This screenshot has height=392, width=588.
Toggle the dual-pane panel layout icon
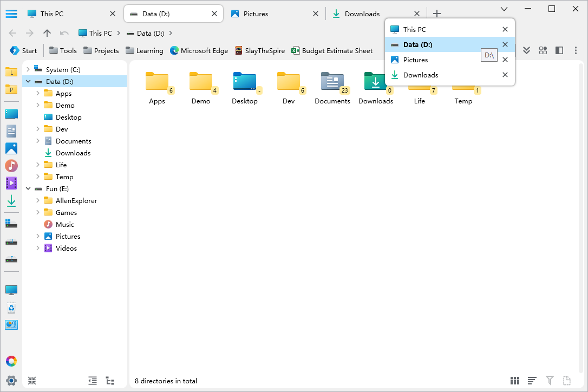point(559,50)
